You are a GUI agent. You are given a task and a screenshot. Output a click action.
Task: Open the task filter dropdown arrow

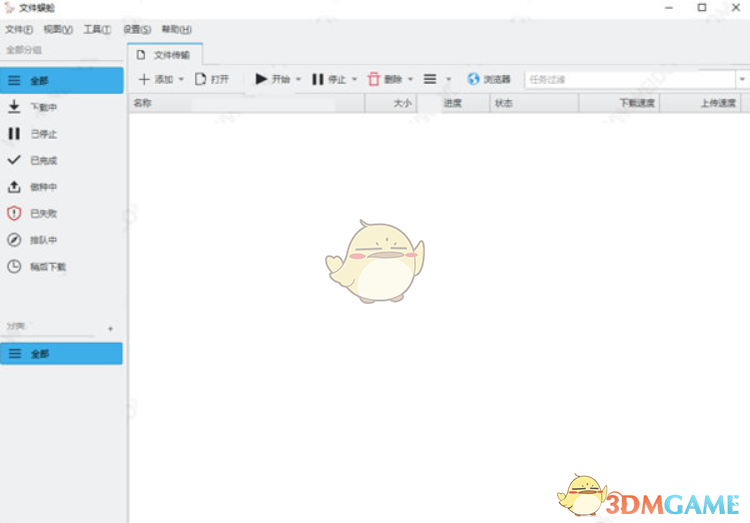tap(742, 79)
